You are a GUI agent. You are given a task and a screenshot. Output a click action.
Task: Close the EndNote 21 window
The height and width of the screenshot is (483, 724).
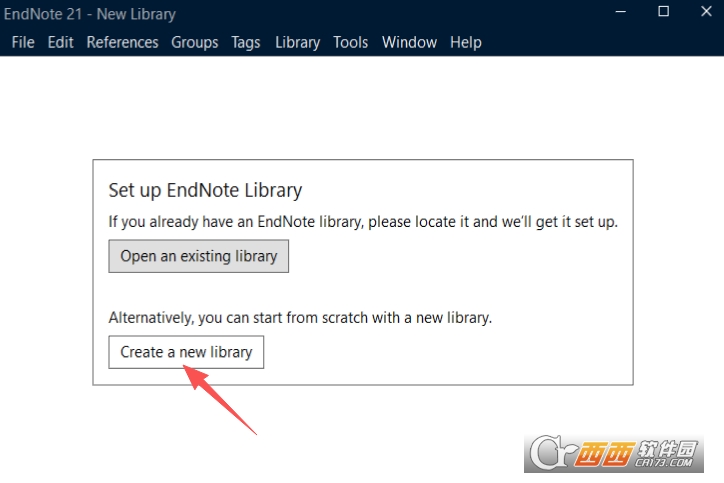(706, 12)
